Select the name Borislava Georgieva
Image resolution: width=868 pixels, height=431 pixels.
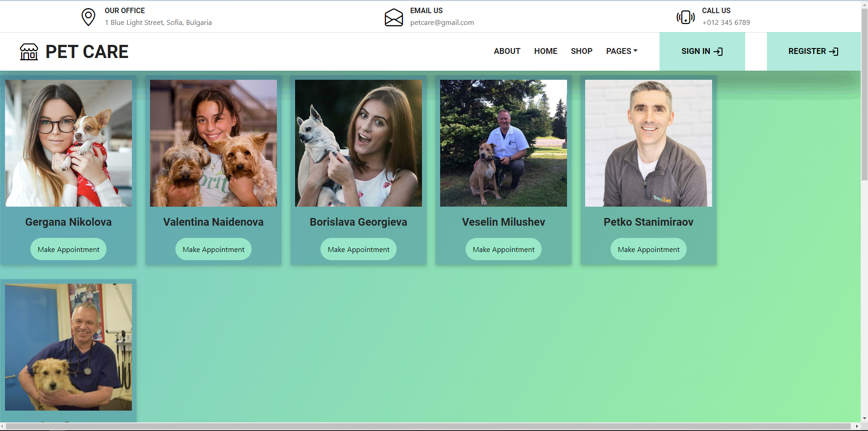coord(359,222)
